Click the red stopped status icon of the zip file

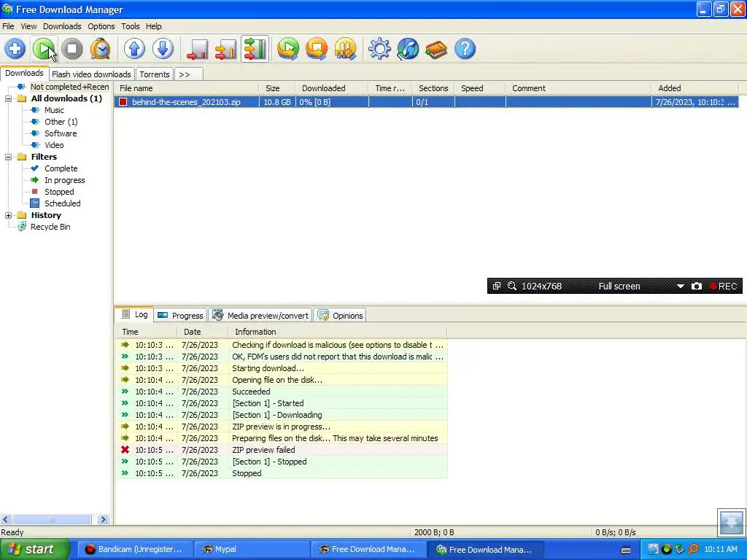tap(123, 102)
